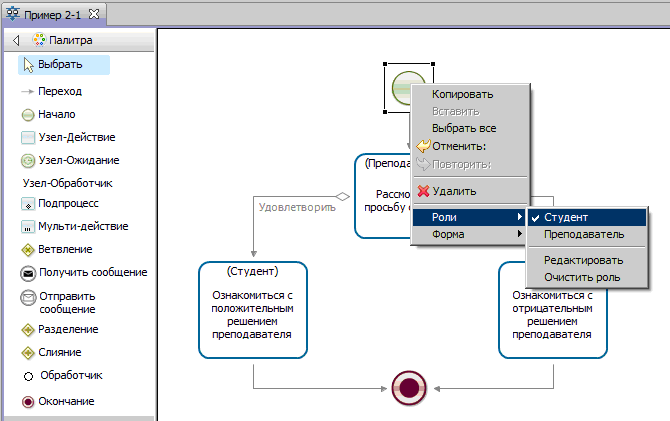
Task: Select the Выбрать pointer tool in palette
Action: coord(60,65)
